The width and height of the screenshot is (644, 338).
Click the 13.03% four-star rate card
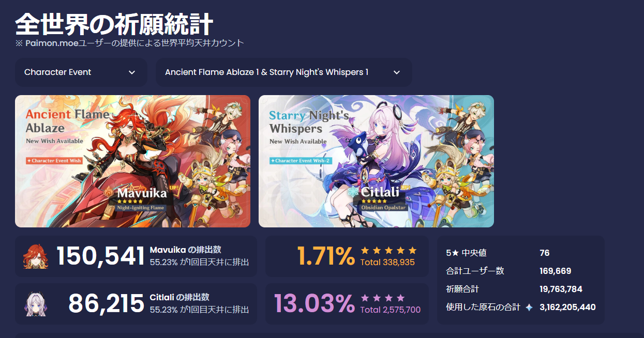(347, 304)
